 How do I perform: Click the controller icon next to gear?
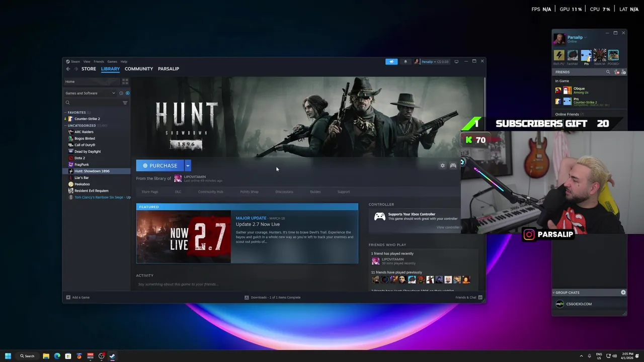453,165
